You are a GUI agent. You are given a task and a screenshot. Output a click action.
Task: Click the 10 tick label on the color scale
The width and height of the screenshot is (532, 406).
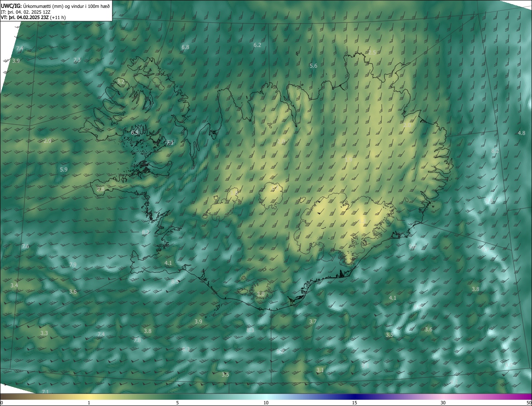tap(266, 403)
